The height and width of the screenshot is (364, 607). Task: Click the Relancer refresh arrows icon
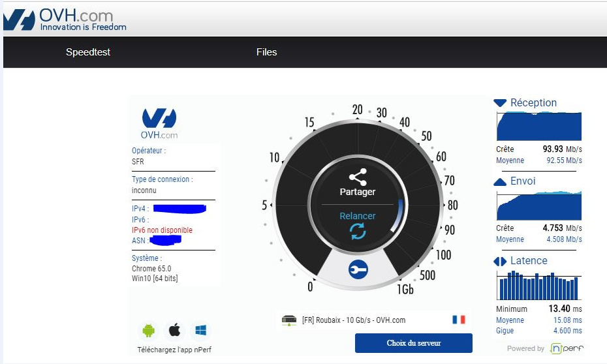point(358,231)
